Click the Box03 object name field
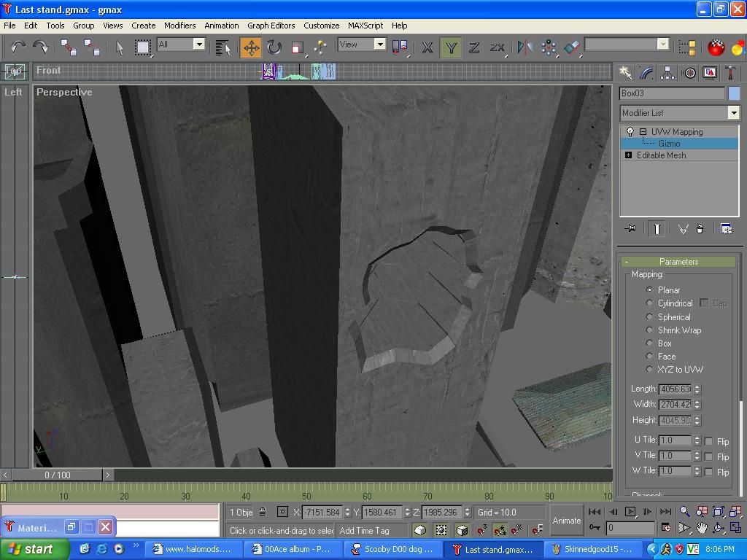The image size is (747, 560). tap(672, 93)
